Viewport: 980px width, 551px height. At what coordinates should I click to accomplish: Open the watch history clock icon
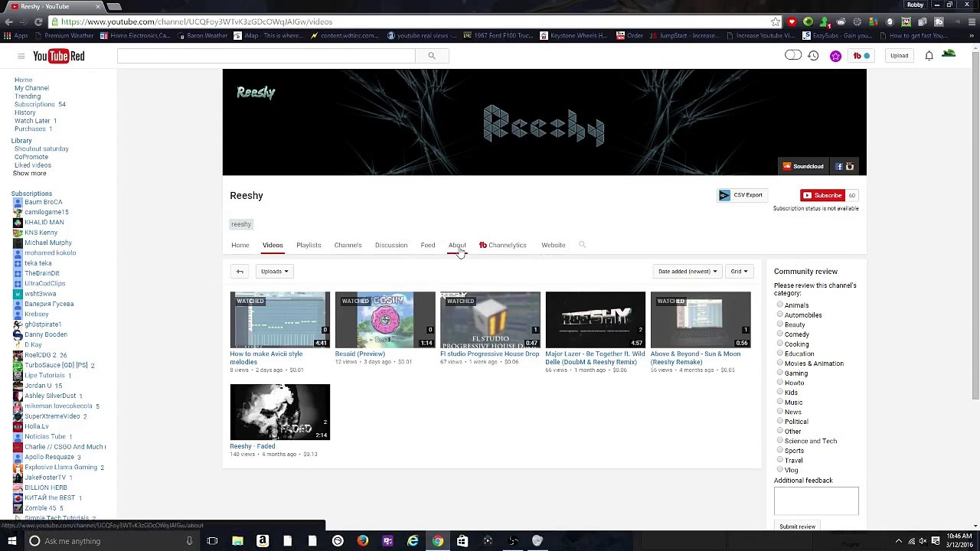pos(813,56)
